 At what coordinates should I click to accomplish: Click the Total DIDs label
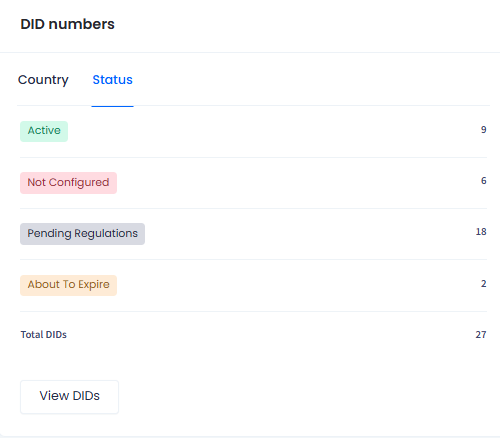[x=44, y=335]
